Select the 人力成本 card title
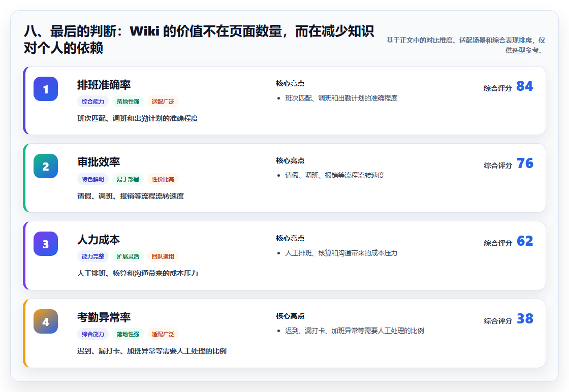 point(99,240)
